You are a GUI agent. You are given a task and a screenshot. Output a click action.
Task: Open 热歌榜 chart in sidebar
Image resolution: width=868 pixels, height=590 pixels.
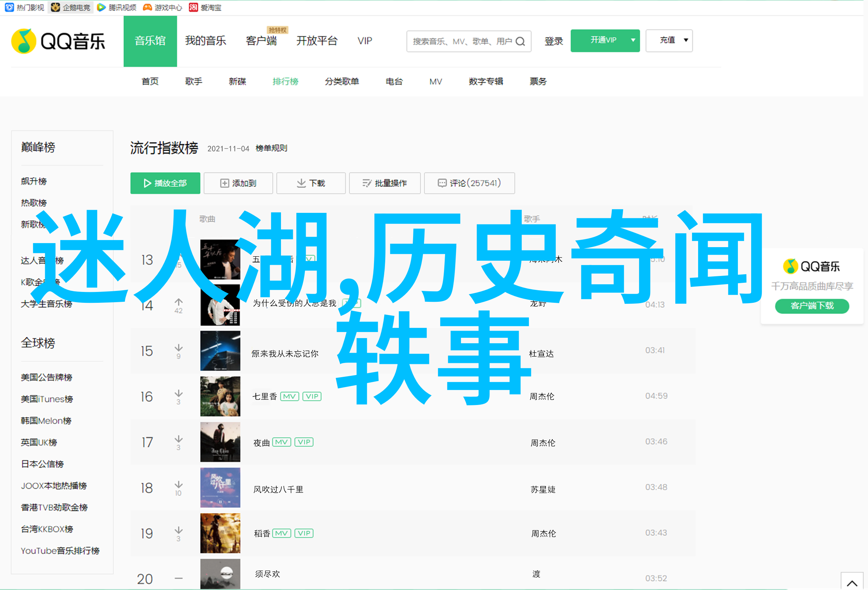pyautogui.click(x=34, y=203)
